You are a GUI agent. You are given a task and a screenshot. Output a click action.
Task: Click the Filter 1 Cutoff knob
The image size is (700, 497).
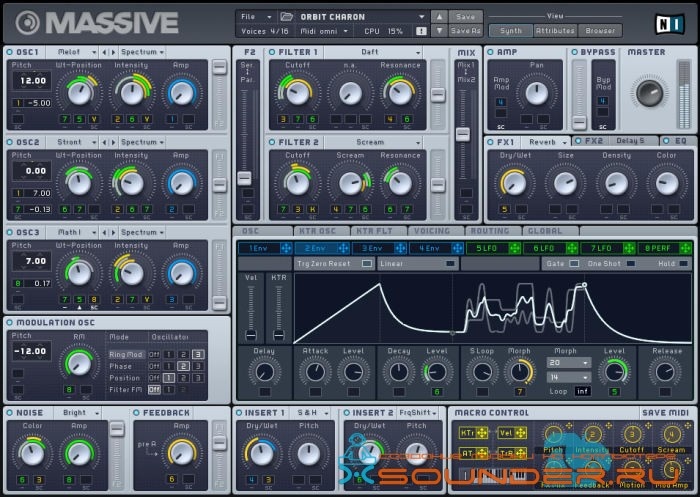coord(297,93)
